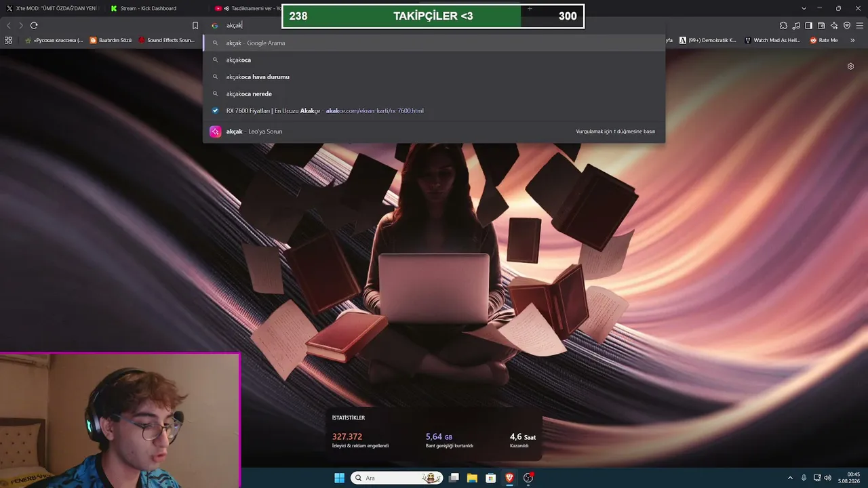Image resolution: width=868 pixels, height=488 pixels.
Task: Open new tab page customize gear icon
Action: pyautogui.click(x=850, y=66)
